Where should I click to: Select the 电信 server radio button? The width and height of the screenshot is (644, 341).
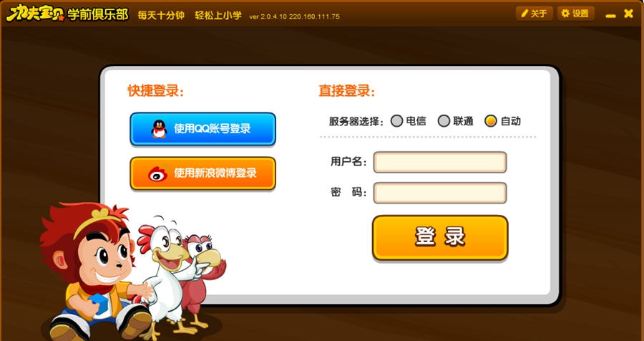click(396, 121)
